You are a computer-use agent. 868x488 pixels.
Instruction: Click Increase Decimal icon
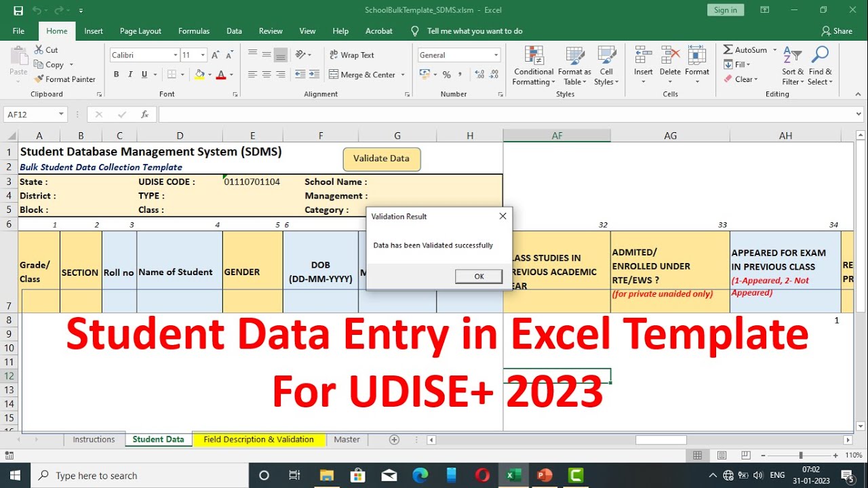480,75
